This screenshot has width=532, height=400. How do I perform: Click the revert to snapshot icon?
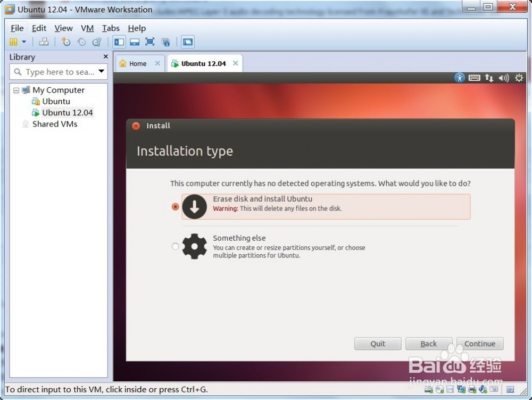pyautogui.click(x=81, y=41)
